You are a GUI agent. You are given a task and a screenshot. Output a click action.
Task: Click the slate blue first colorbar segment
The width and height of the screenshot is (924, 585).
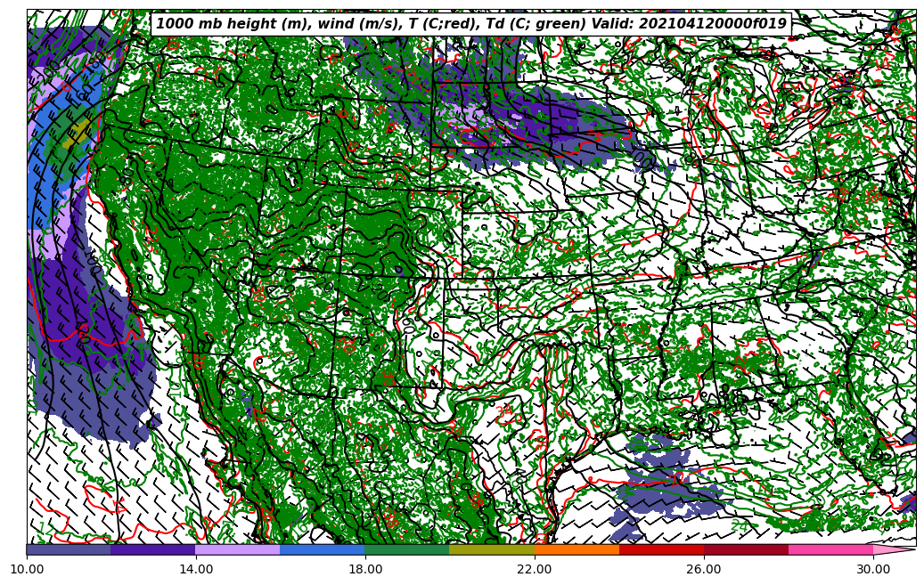coord(69,549)
